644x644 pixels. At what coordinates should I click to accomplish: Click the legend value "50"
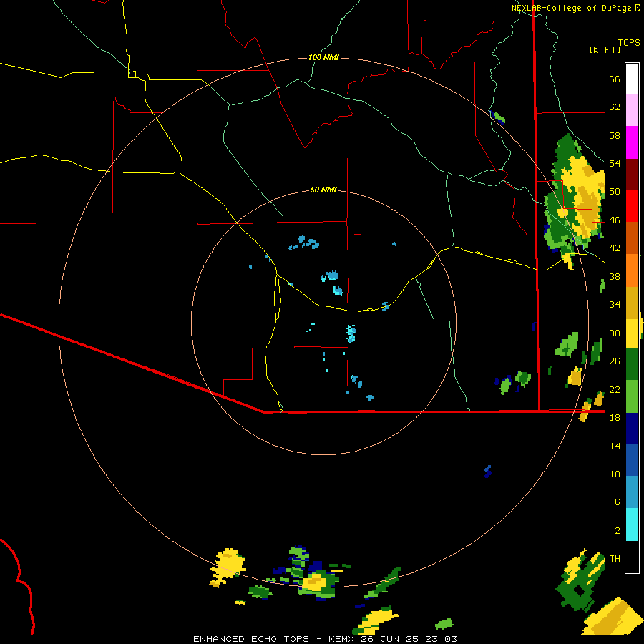pos(615,192)
